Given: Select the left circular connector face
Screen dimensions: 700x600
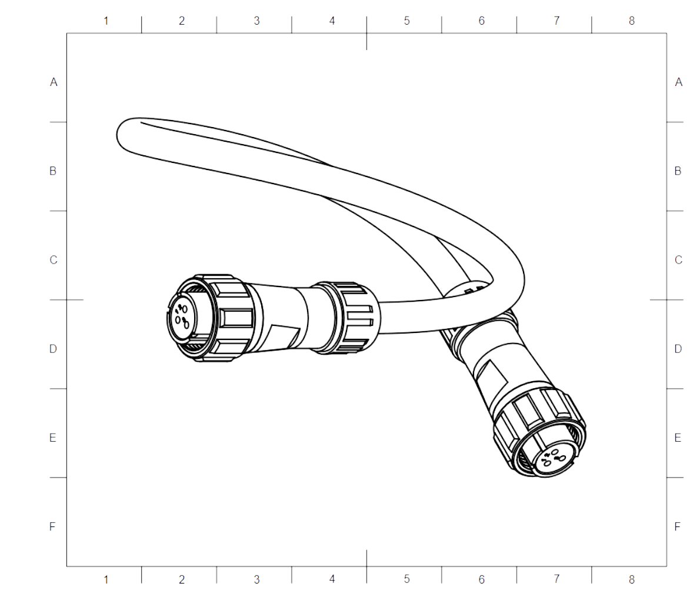Looking at the screenshot, I should click(x=187, y=315).
